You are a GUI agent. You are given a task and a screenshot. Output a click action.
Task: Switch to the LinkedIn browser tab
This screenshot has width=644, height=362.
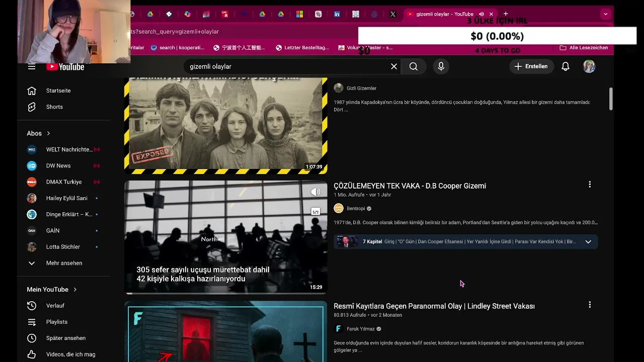[x=337, y=14]
